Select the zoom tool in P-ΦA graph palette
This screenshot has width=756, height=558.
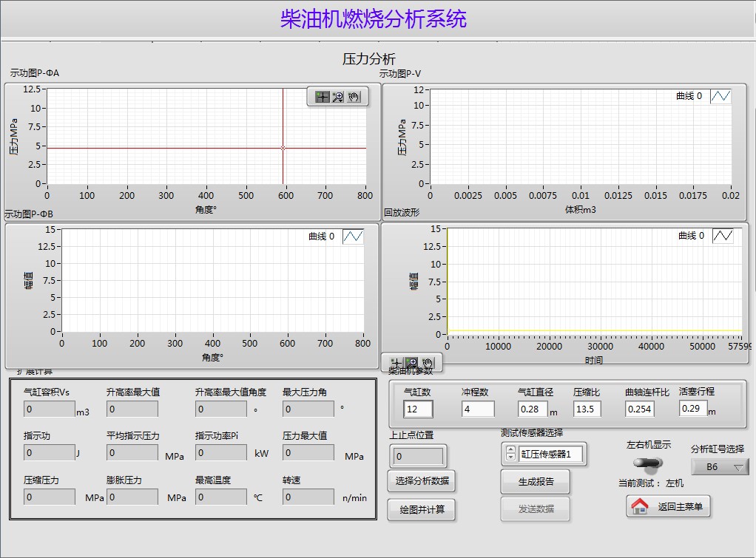338,97
